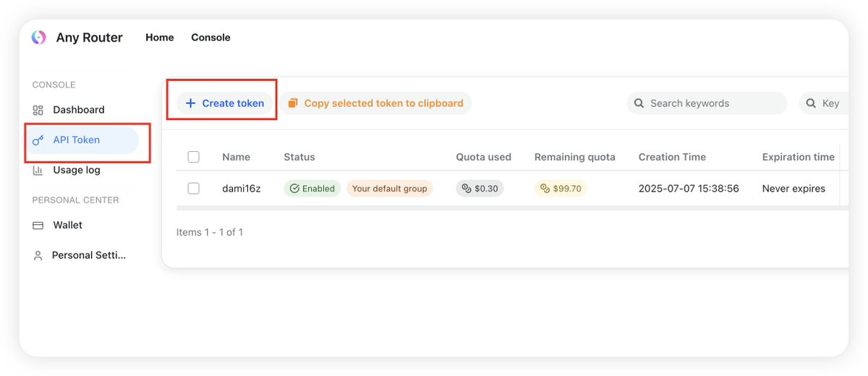This screenshot has width=868, height=376.
Task: Click Copy selected token to clipboard
Action: (x=383, y=103)
